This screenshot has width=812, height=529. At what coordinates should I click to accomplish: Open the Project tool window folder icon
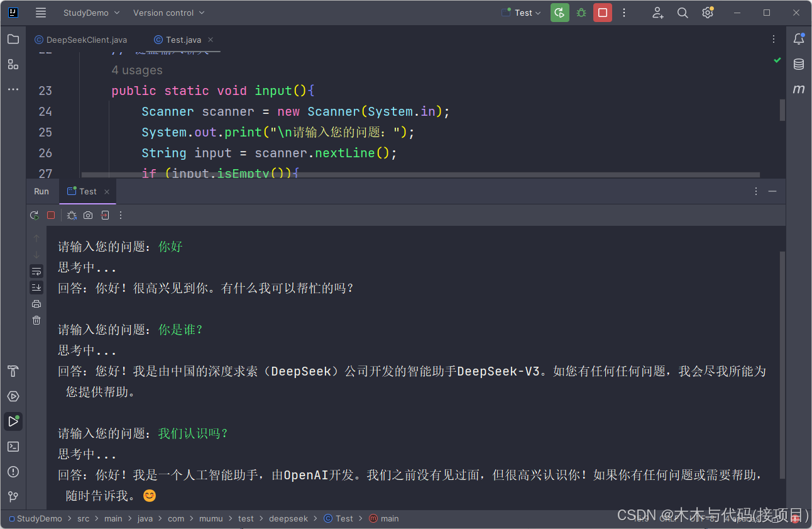tap(13, 39)
